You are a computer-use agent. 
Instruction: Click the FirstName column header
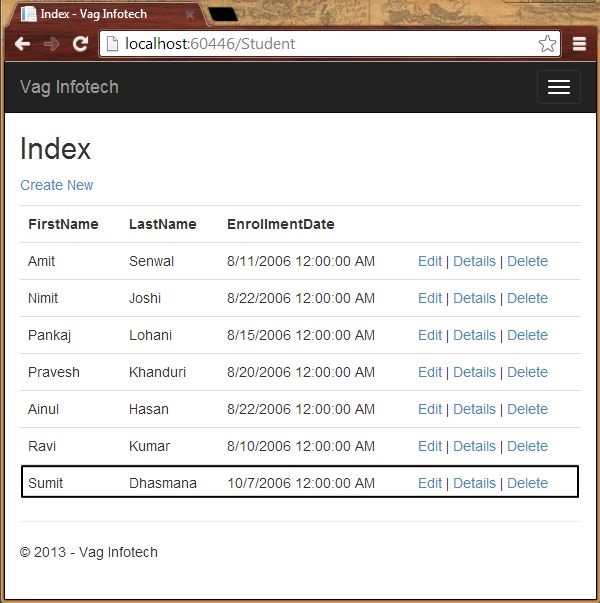(63, 224)
